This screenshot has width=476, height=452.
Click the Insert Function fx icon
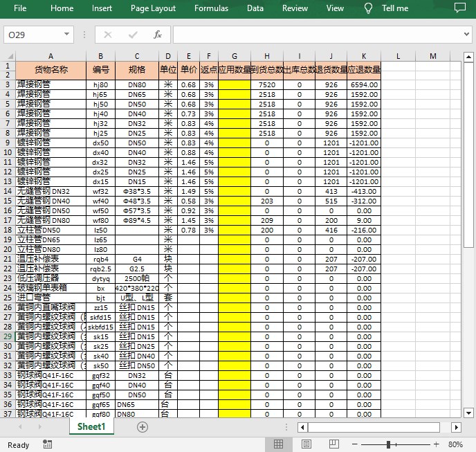(157, 35)
